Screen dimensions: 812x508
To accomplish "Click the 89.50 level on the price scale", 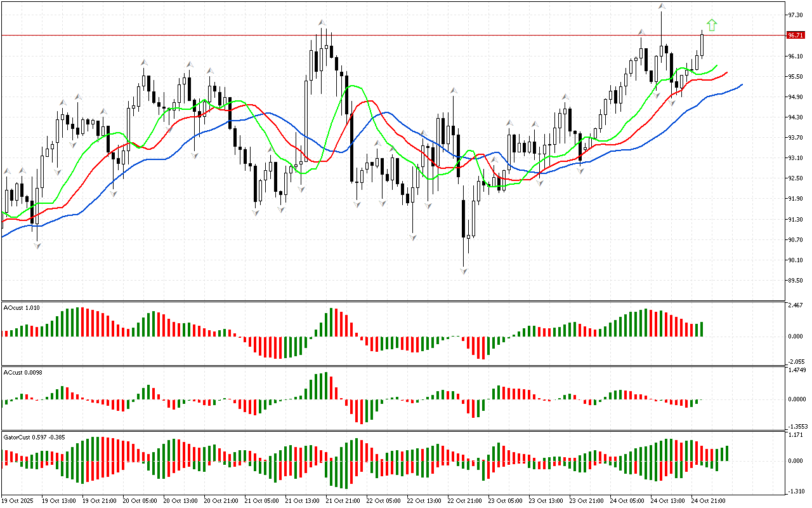I will 795,280.
